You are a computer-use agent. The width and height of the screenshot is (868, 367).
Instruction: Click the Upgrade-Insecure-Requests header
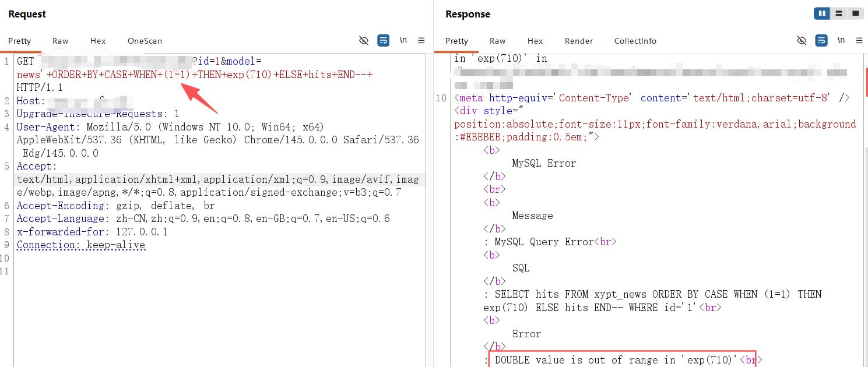(x=98, y=114)
